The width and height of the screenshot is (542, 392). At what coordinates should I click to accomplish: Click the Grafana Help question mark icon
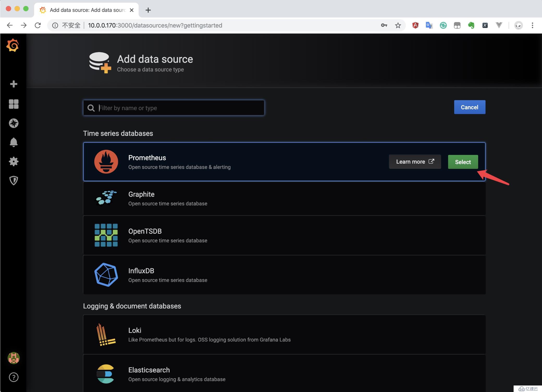pyautogui.click(x=14, y=377)
